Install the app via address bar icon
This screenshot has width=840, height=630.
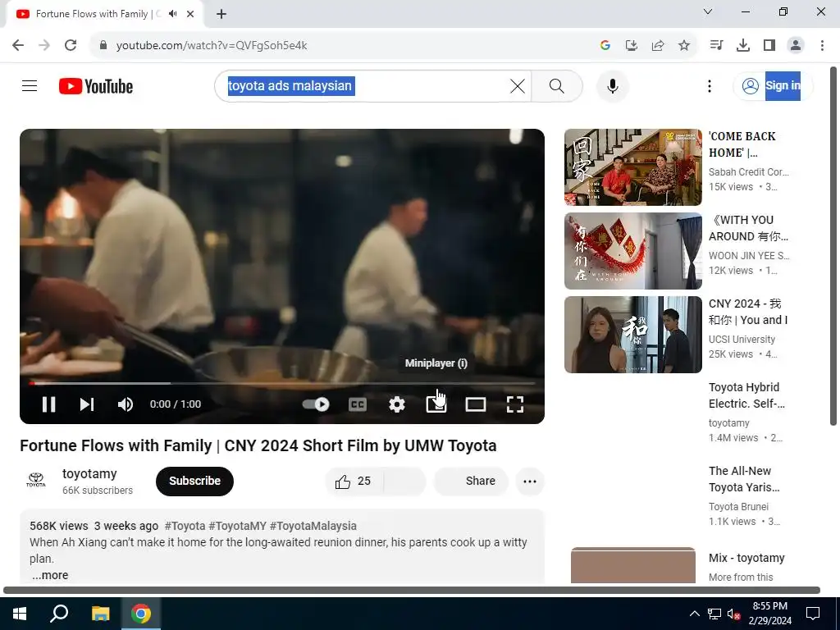click(x=632, y=46)
